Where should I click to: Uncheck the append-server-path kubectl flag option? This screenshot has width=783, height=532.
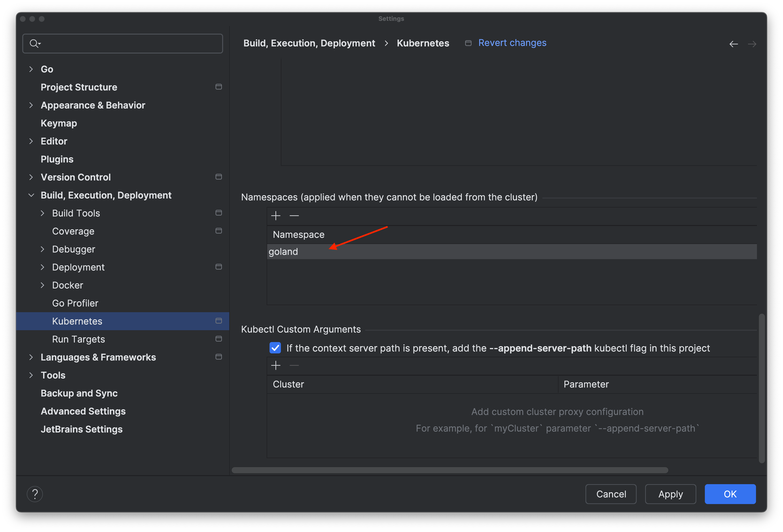click(x=275, y=348)
